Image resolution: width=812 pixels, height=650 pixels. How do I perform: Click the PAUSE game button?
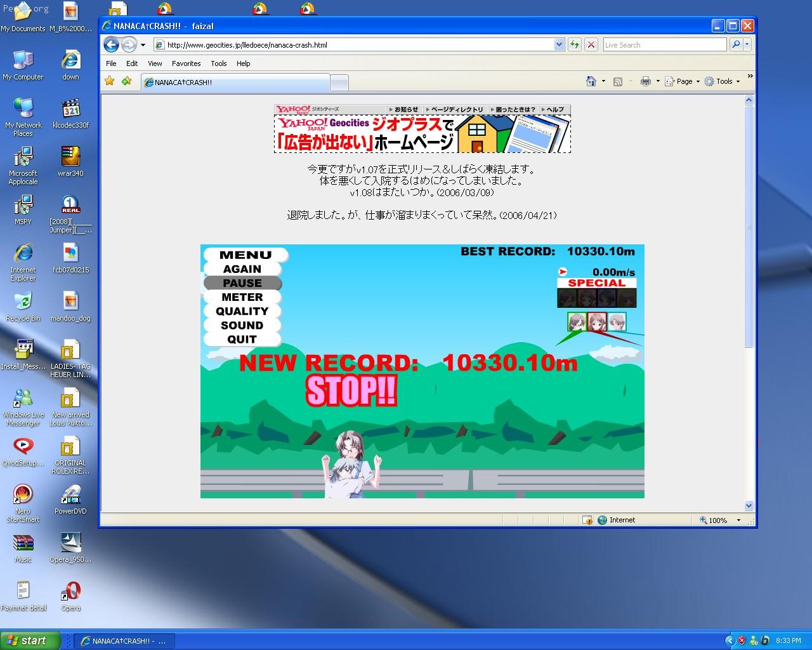pos(242,283)
